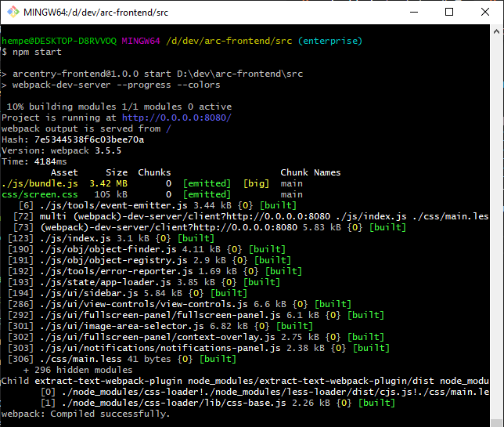Click the (enterprise) branch name in prompt

[330, 41]
